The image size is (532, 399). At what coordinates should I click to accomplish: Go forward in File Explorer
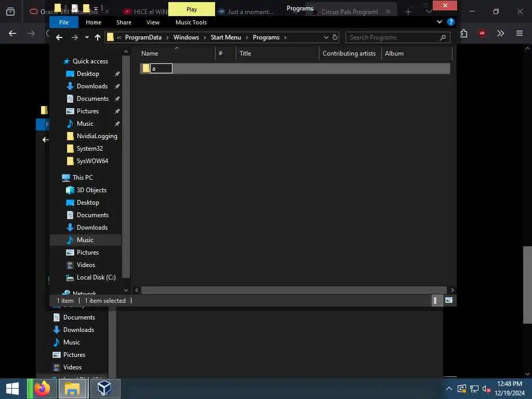(75, 37)
